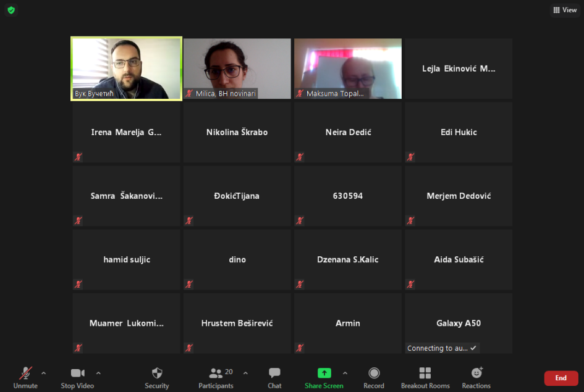Screen dimensions: 584x392
Task: End the meeting with the red End button
Action: point(561,378)
